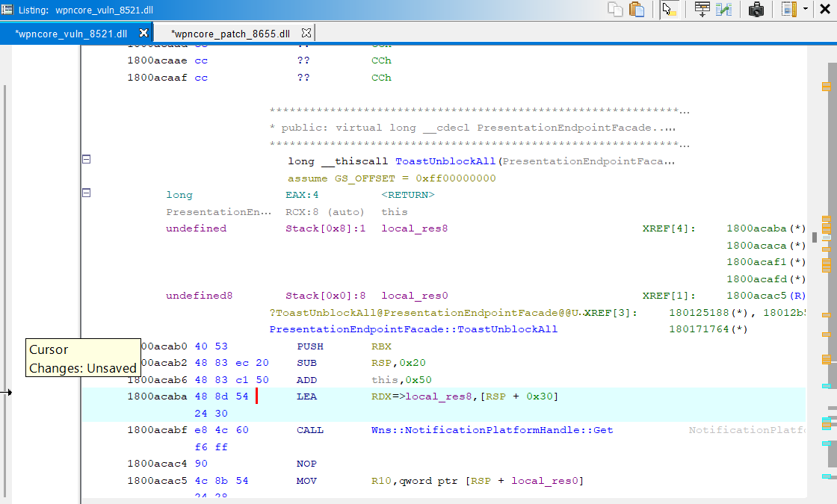Select address 1800acac4

coord(157,464)
